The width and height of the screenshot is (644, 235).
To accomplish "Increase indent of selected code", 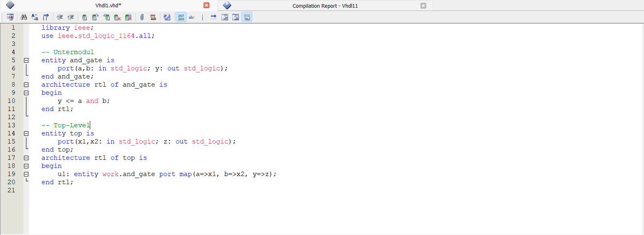I will coord(60,17).
